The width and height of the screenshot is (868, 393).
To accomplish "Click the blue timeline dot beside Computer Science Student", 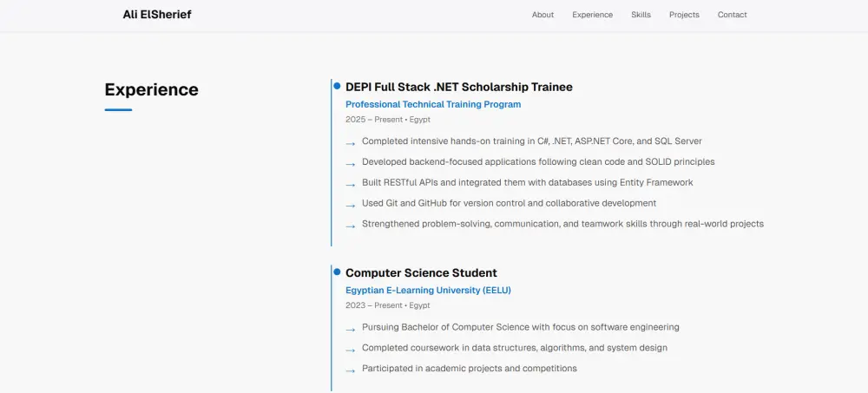I will point(337,272).
